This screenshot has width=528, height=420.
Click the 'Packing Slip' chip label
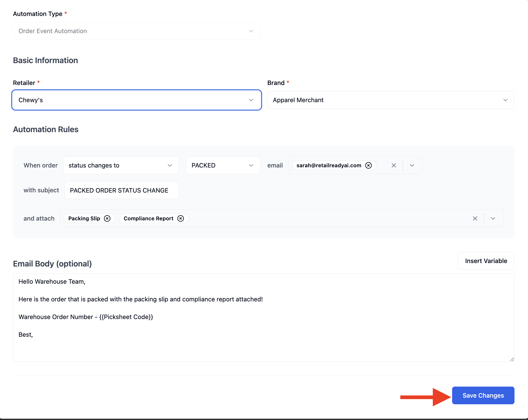[x=84, y=218]
